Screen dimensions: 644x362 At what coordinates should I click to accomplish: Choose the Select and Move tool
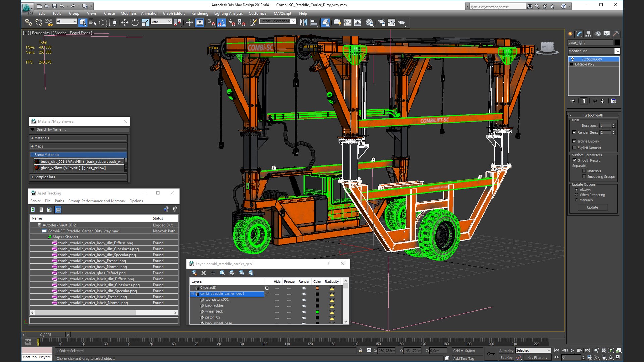(125, 22)
